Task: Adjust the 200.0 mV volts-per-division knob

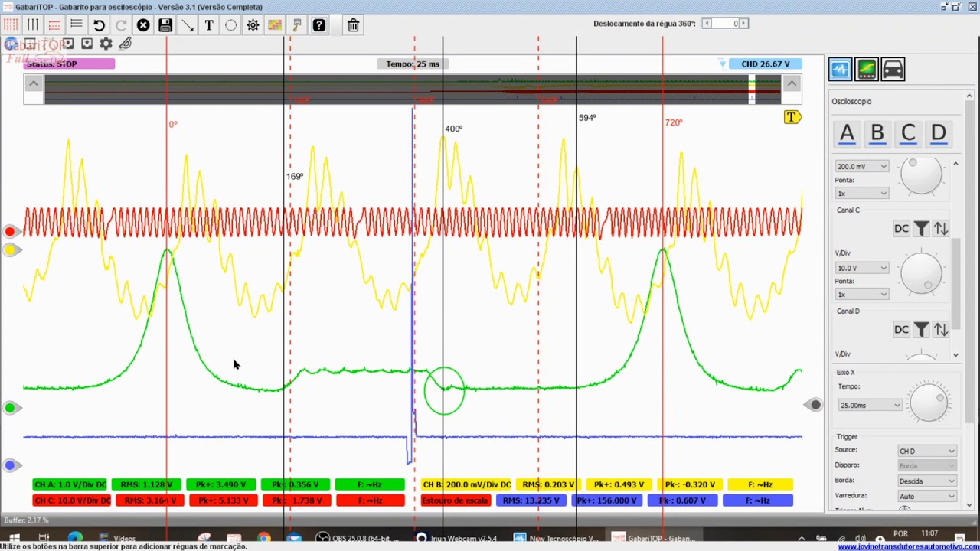Action: pos(921,175)
